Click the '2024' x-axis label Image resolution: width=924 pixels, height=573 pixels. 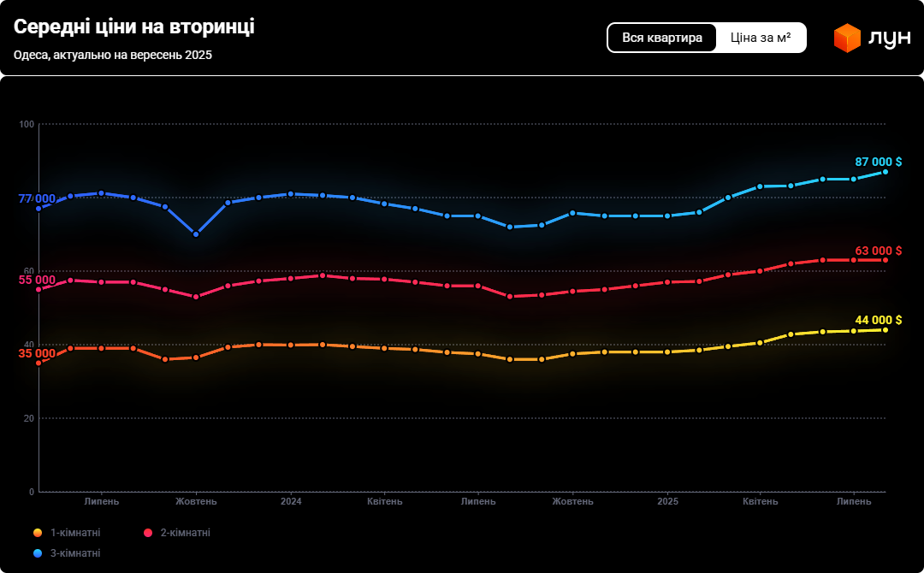pos(291,501)
